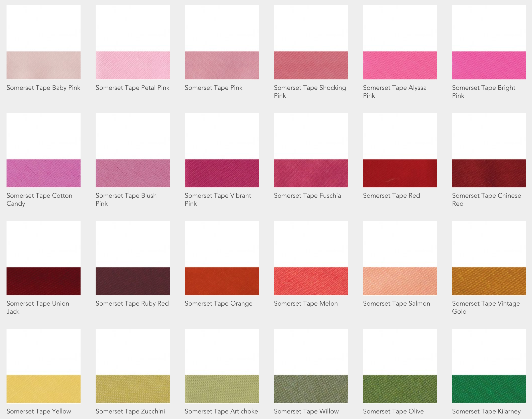
Task: Click the Cotton Candy tape swatch
Action: coord(43,173)
